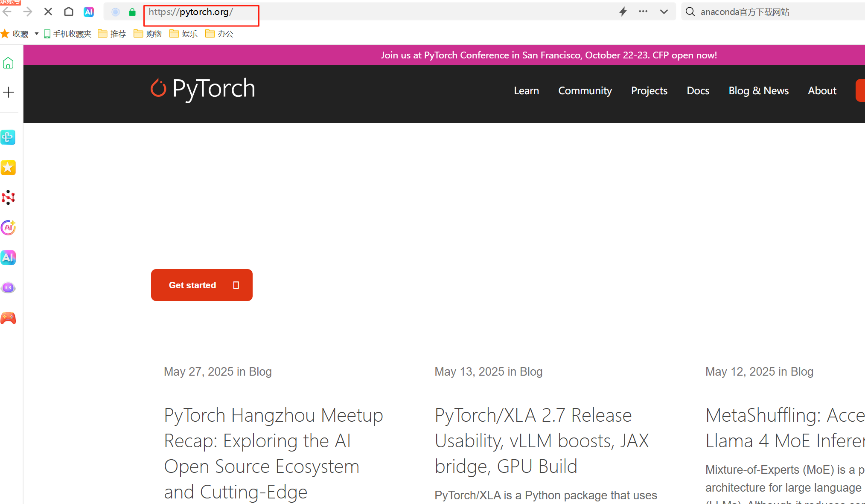865x504 pixels.
Task: Click the PyTorch Conference announcement banner
Action: 549,55
